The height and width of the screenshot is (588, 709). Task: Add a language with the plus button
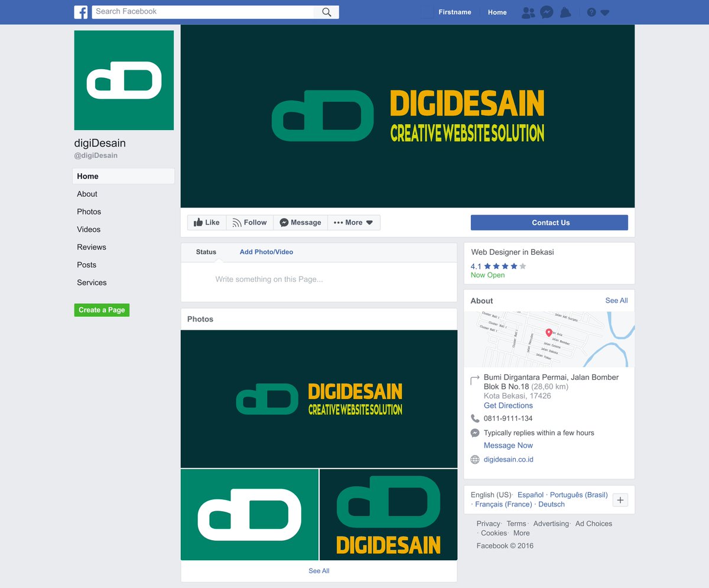pos(620,500)
